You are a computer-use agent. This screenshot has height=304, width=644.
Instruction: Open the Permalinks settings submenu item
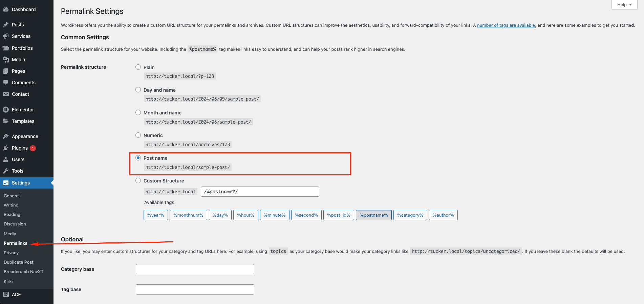[x=16, y=243]
